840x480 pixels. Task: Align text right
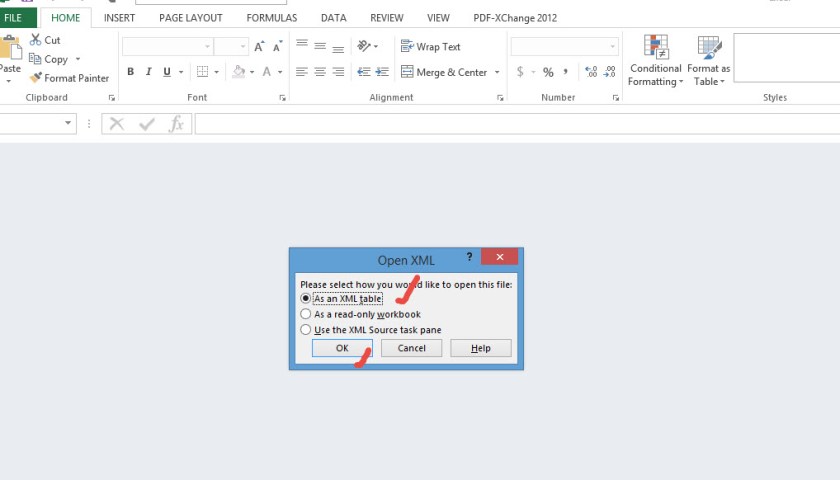[338, 71]
